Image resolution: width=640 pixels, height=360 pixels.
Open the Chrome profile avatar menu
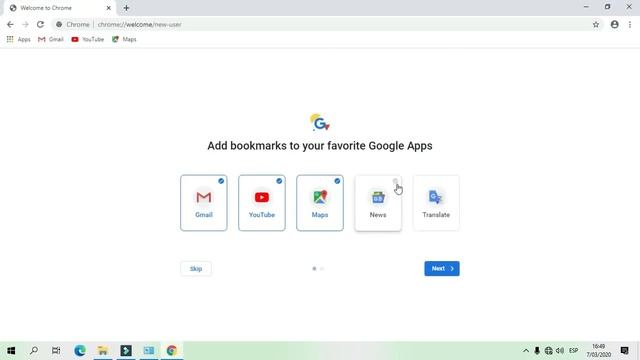(615, 24)
